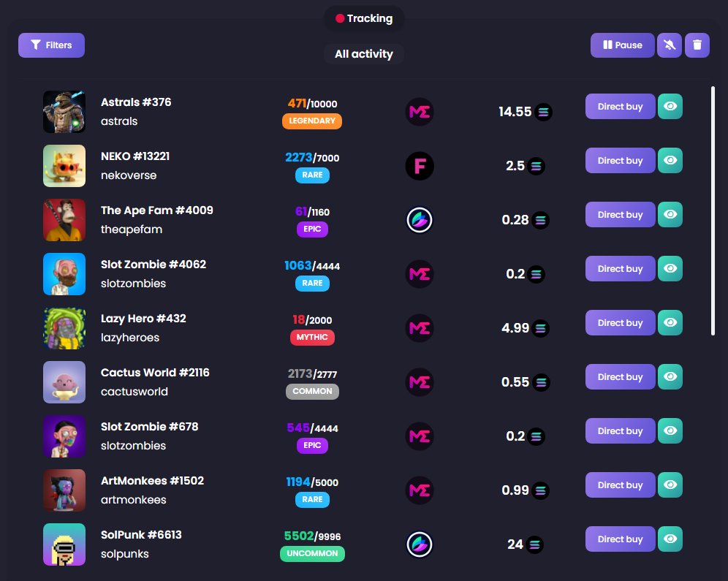This screenshot has height=581, width=728.
Task: Toggle eye icon for ArtMonkees #1502
Action: coord(670,485)
